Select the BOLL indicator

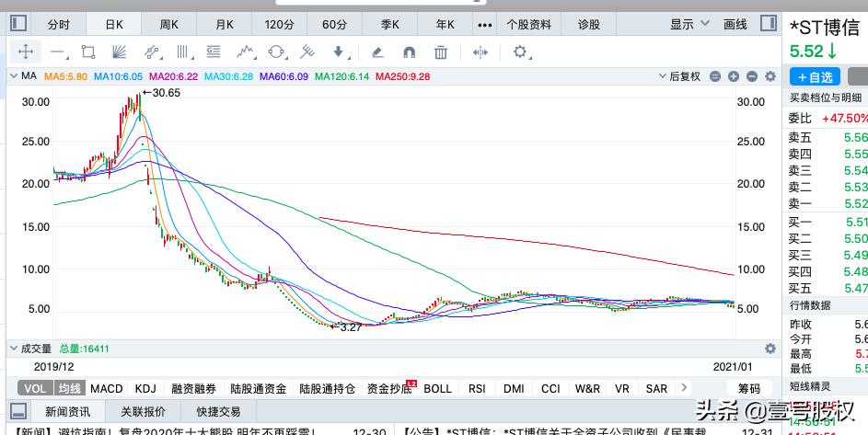tap(438, 388)
